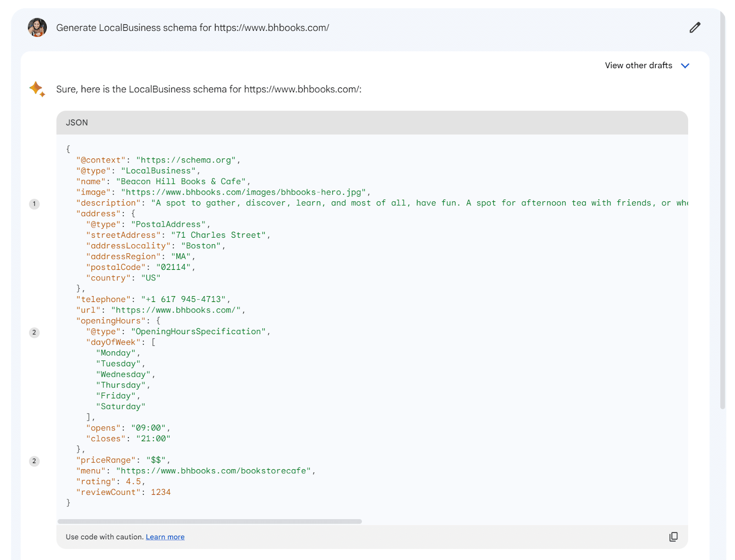
Task: Click the prompt text about LocalBusiness schema
Action: [x=192, y=28]
